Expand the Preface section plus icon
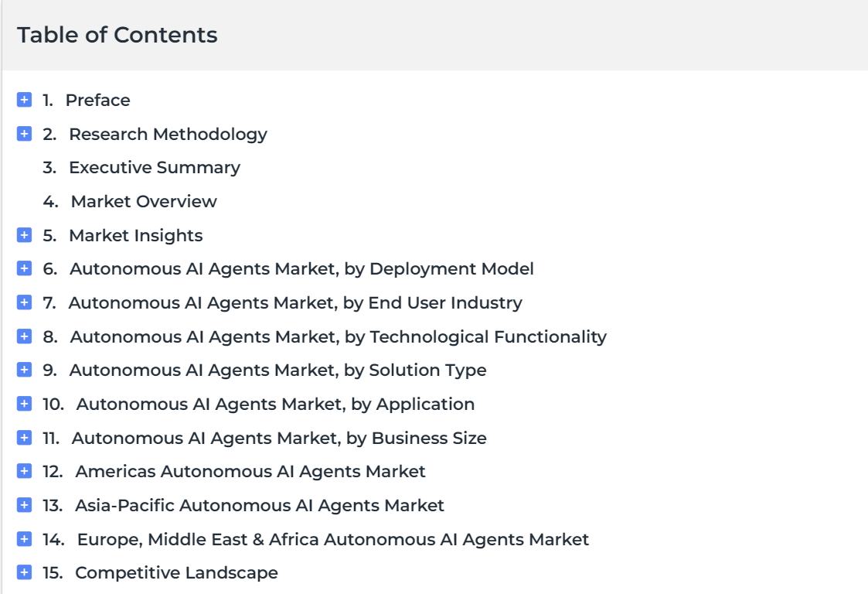868x594 pixels. click(25, 100)
